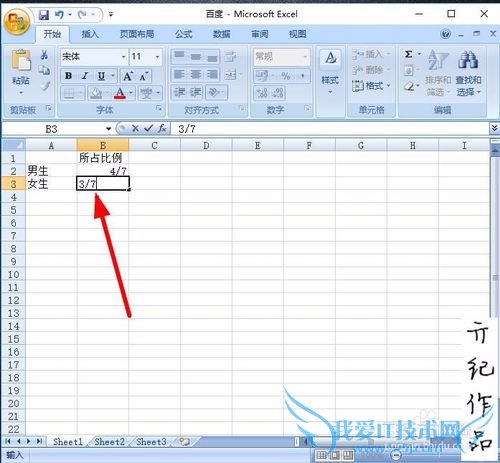Apply the fill color bucket
Screen dimensions: 500x463
click(x=96, y=93)
